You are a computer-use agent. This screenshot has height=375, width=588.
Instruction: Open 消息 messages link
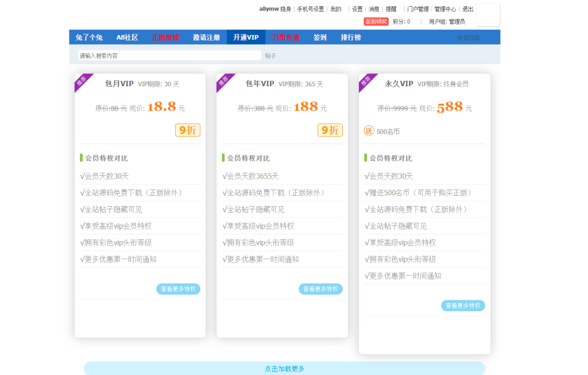[374, 9]
